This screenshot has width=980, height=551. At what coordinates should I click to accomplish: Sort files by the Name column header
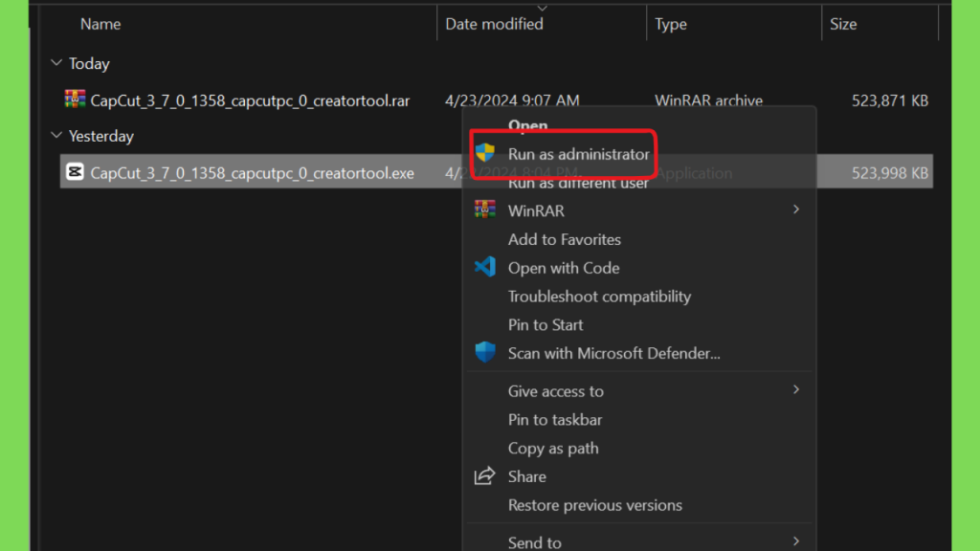(100, 24)
